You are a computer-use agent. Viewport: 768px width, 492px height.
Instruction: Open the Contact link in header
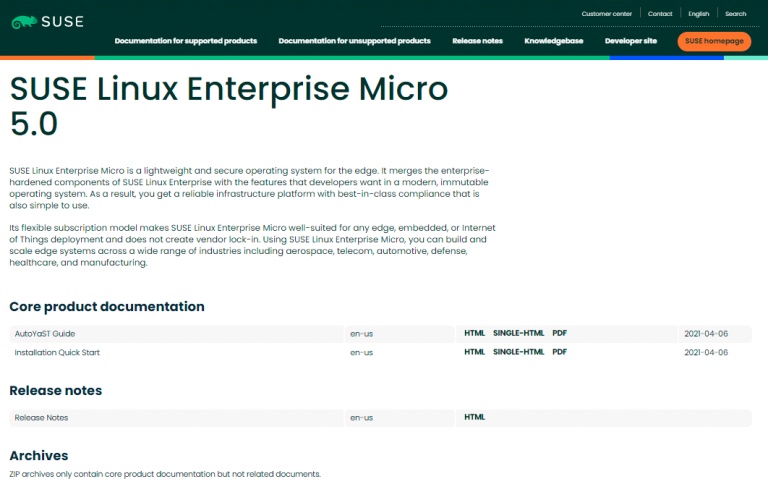[660, 14]
